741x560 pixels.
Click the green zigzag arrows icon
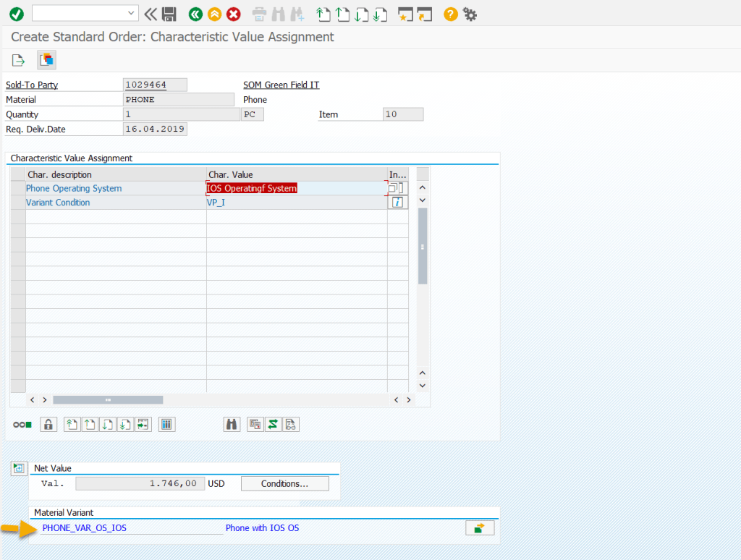tap(273, 425)
